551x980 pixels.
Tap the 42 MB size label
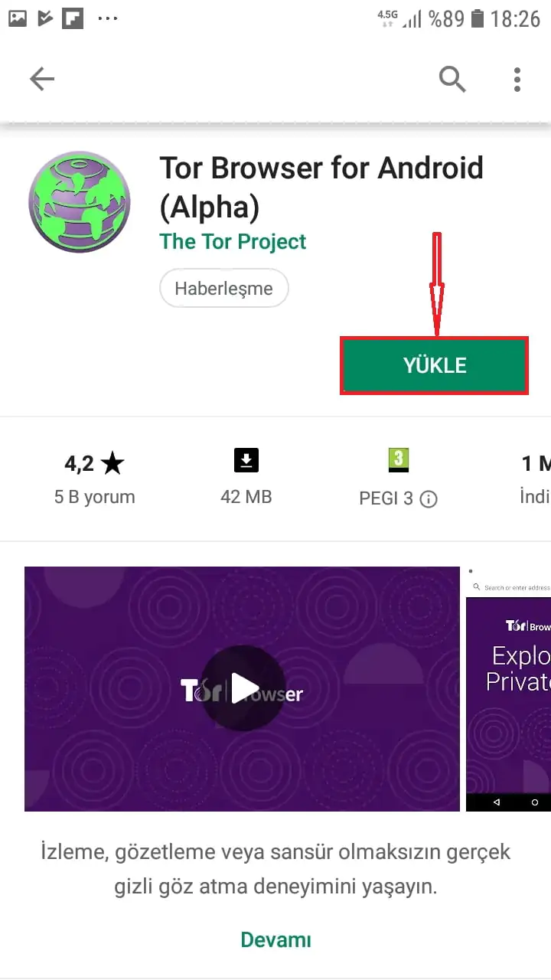(x=246, y=497)
